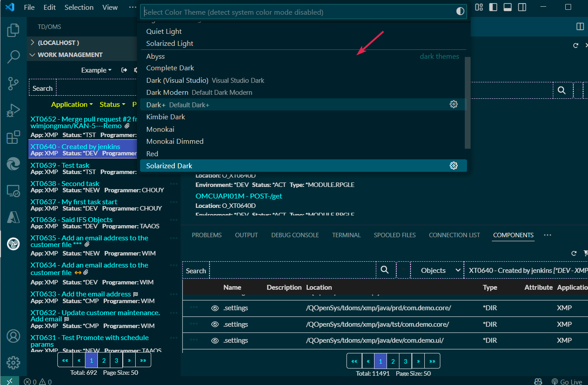Viewport: 588px width, 385px height.
Task: Open task XT0638 - Second task
Action: (65, 183)
